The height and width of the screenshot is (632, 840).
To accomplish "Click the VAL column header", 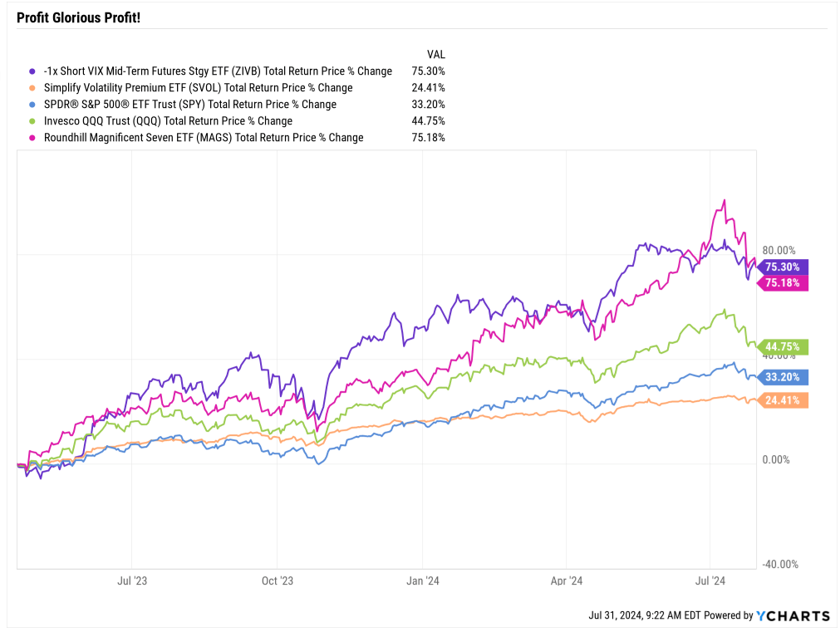I will tap(436, 54).
